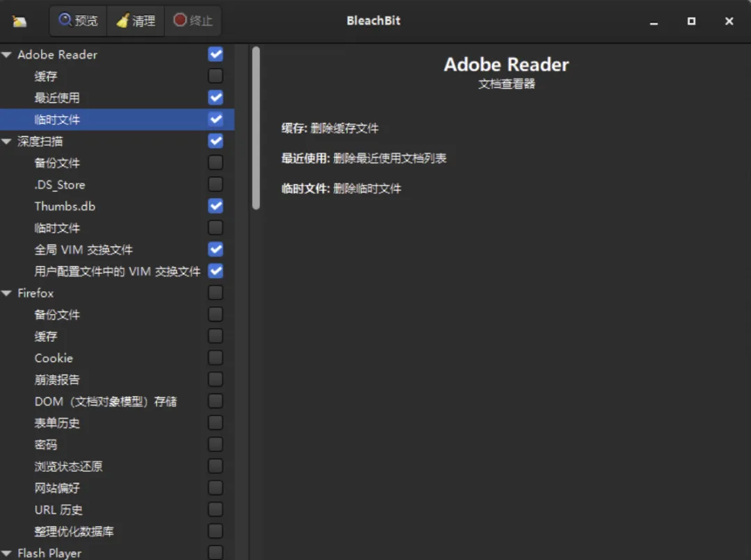Select the 深度扫描 row label
751x560 pixels.
tap(40, 141)
